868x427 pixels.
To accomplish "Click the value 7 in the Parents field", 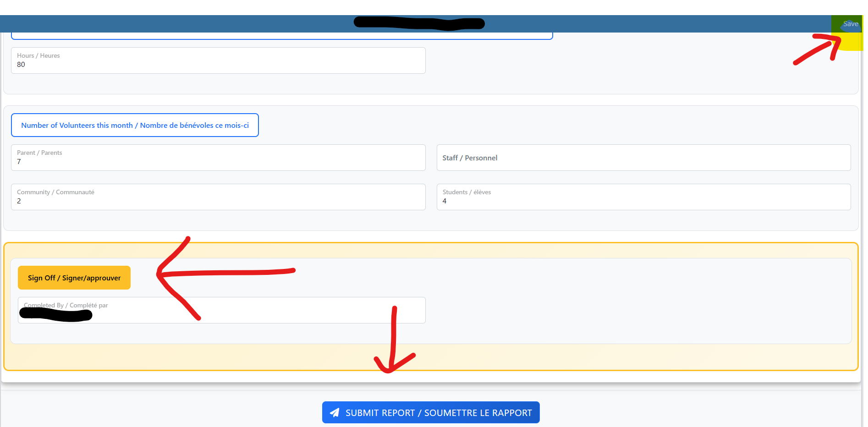I will tap(19, 162).
